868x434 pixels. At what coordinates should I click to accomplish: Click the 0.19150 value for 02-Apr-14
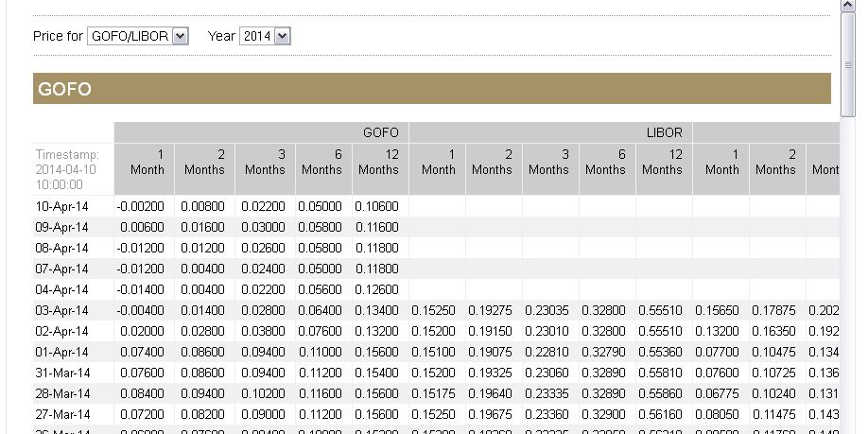click(490, 331)
